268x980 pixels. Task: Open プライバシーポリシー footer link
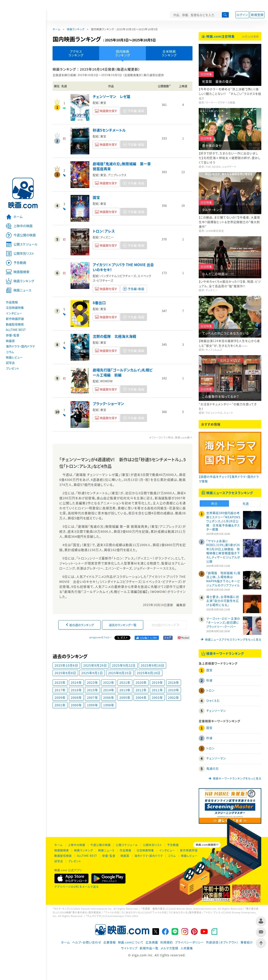click(189, 943)
